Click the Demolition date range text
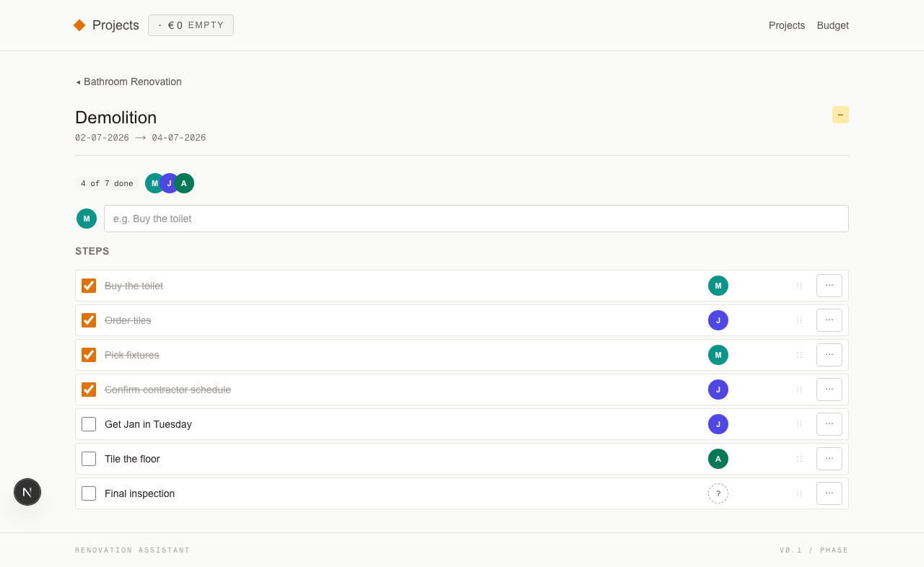 point(141,138)
